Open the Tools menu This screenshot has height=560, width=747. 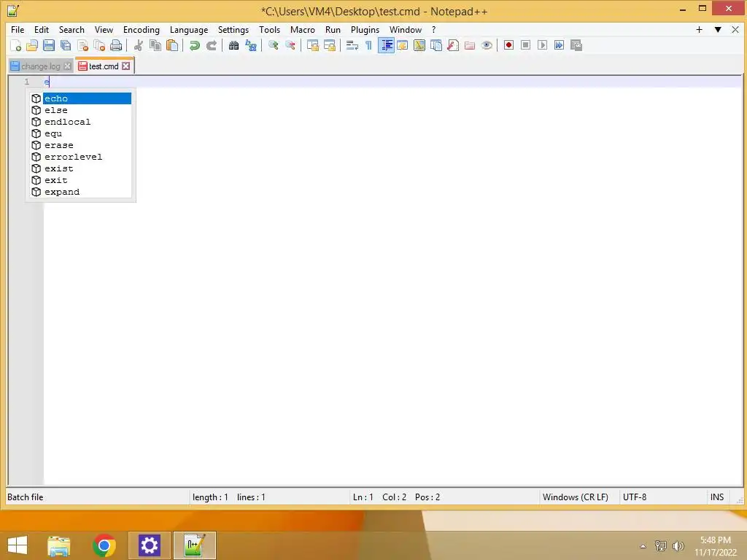pyautogui.click(x=269, y=29)
